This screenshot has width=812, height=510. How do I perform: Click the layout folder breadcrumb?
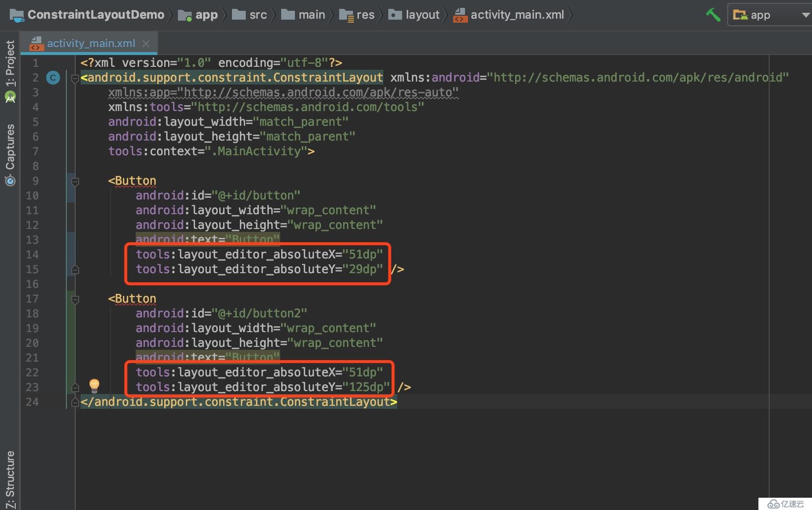pos(414,15)
